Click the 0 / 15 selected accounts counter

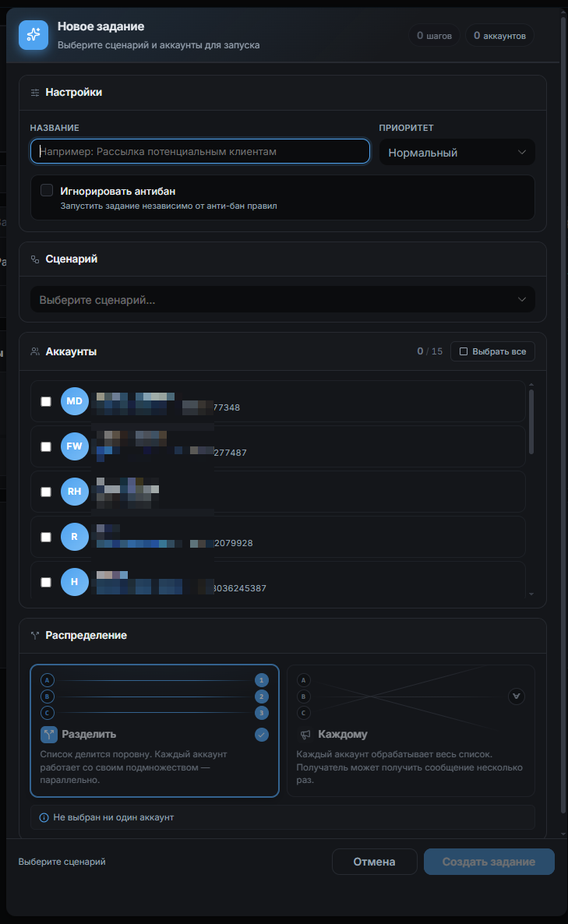pyautogui.click(x=429, y=351)
